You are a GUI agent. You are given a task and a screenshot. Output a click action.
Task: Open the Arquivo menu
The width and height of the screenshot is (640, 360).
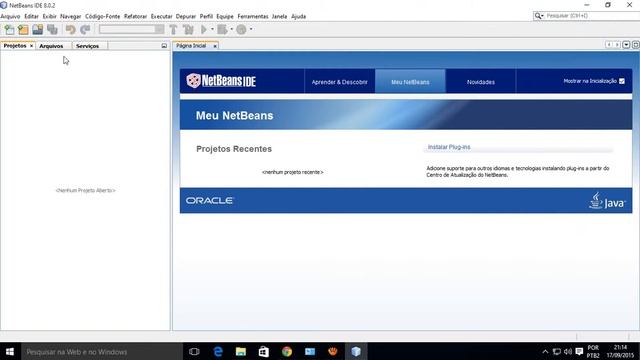(10, 16)
